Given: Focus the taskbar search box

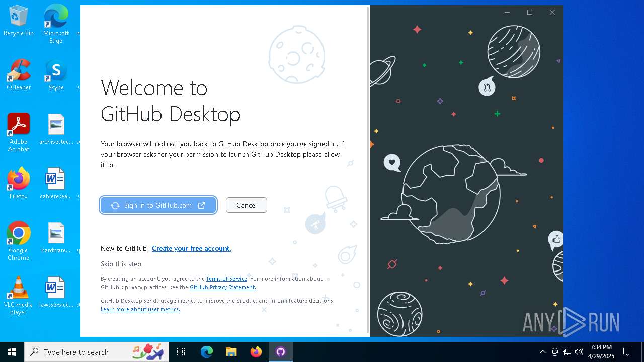Looking at the screenshot, I should pyautogui.click(x=98, y=352).
